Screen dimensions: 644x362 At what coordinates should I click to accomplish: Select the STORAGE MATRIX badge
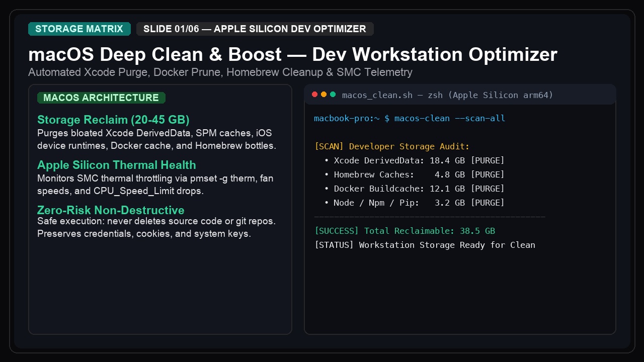click(x=79, y=29)
